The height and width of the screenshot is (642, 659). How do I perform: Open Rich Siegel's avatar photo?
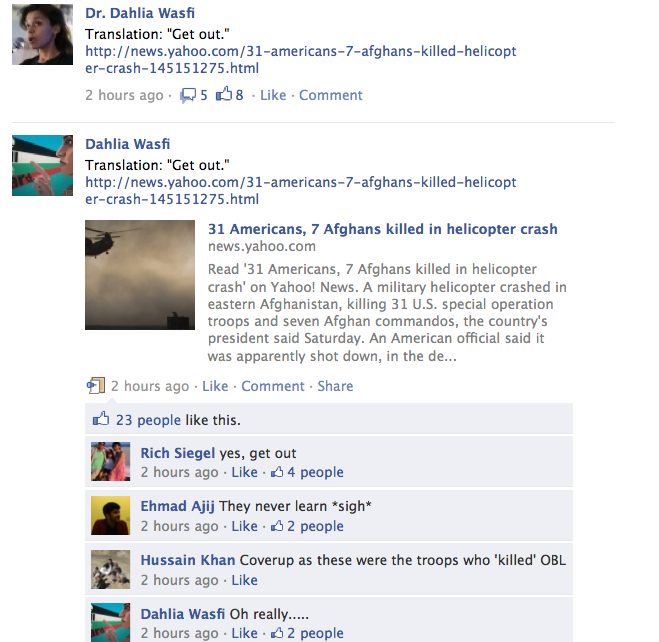(x=111, y=461)
